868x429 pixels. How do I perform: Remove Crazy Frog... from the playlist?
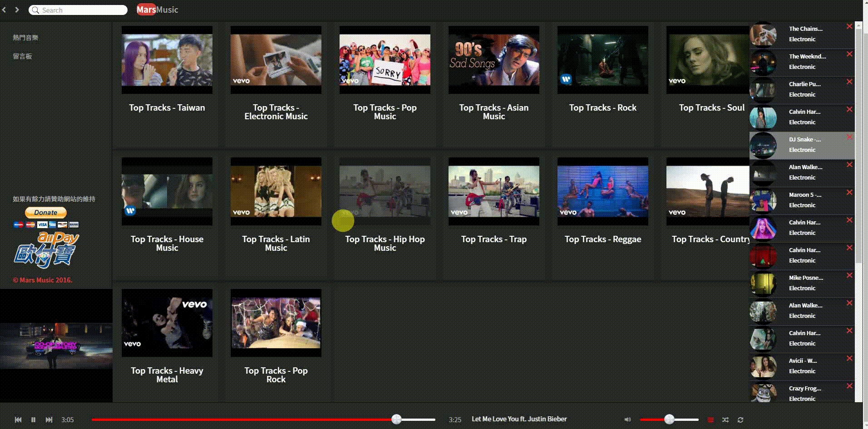pyautogui.click(x=849, y=386)
